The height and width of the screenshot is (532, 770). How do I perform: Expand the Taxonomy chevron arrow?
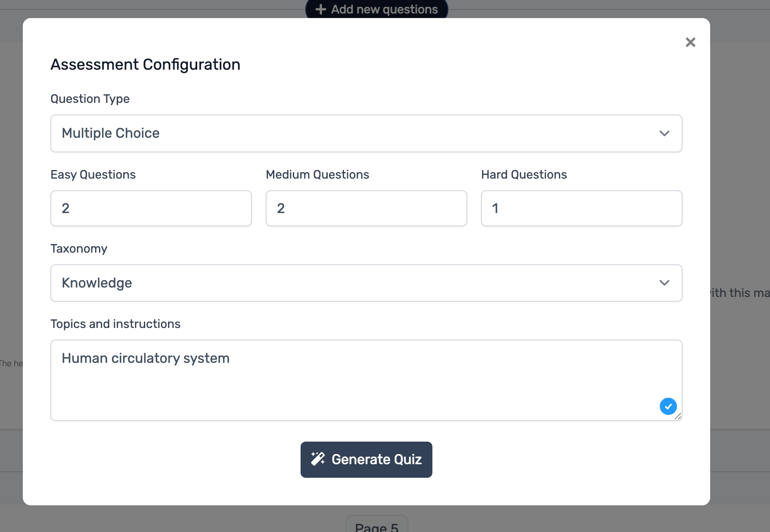[664, 283]
